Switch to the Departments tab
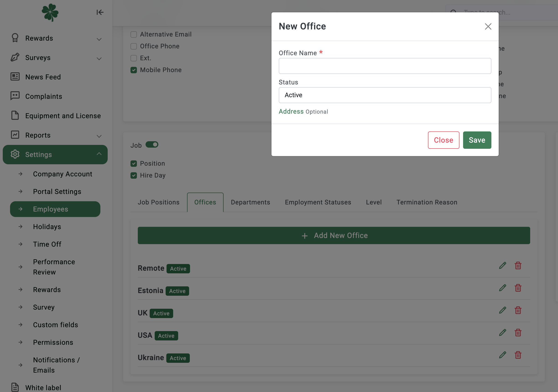 pyautogui.click(x=250, y=202)
